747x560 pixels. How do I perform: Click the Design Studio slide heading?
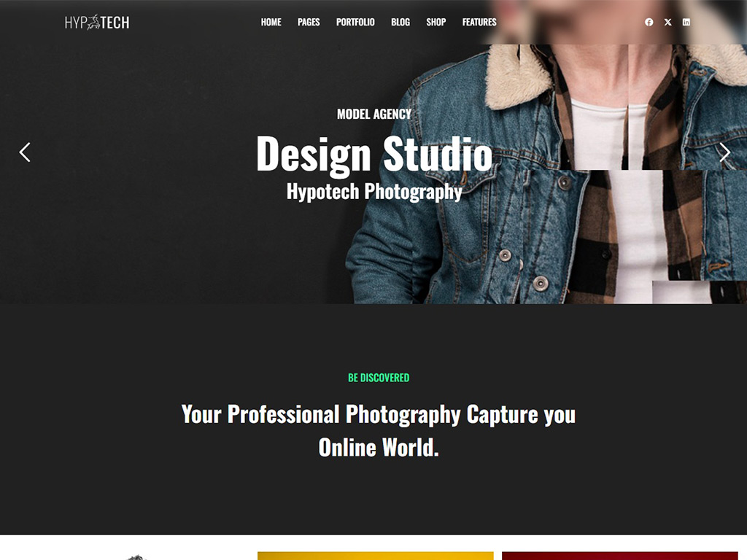[x=374, y=154]
